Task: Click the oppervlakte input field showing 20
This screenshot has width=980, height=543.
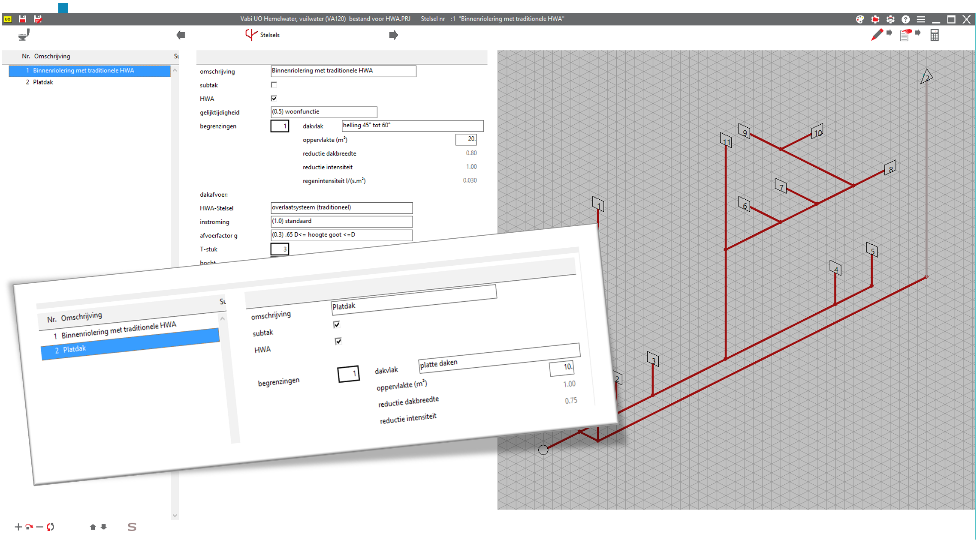Action: click(x=466, y=139)
